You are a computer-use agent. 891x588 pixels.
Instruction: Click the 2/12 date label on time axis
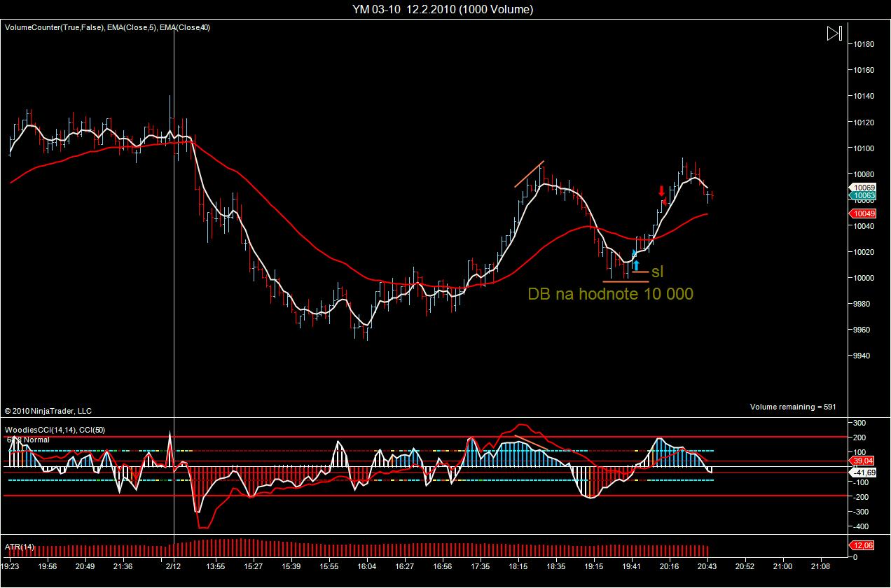174,566
